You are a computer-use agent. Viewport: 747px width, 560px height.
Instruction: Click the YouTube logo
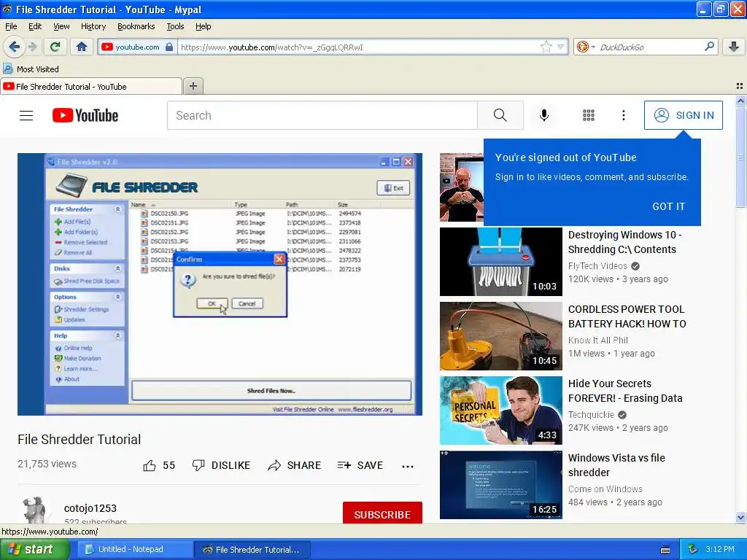(85, 115)
